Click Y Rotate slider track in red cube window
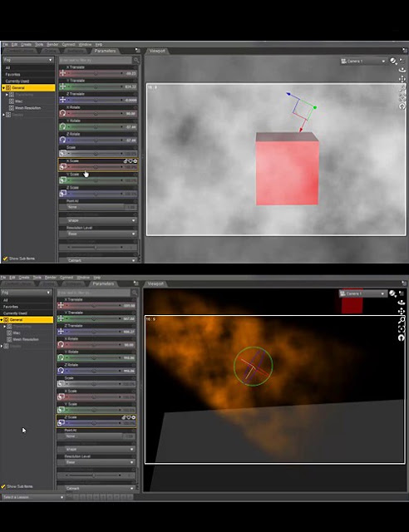409x532 pixels. click(x=96, y=126)
